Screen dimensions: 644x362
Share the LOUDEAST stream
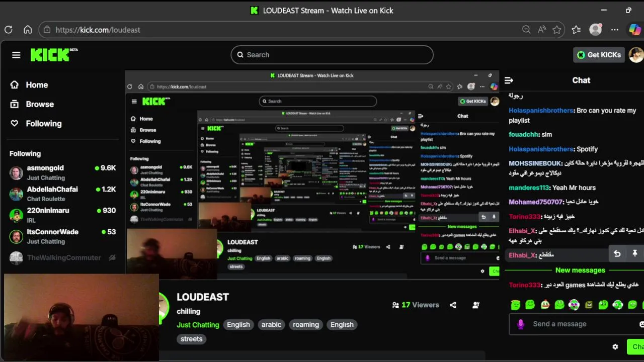(x=453, y=305)
